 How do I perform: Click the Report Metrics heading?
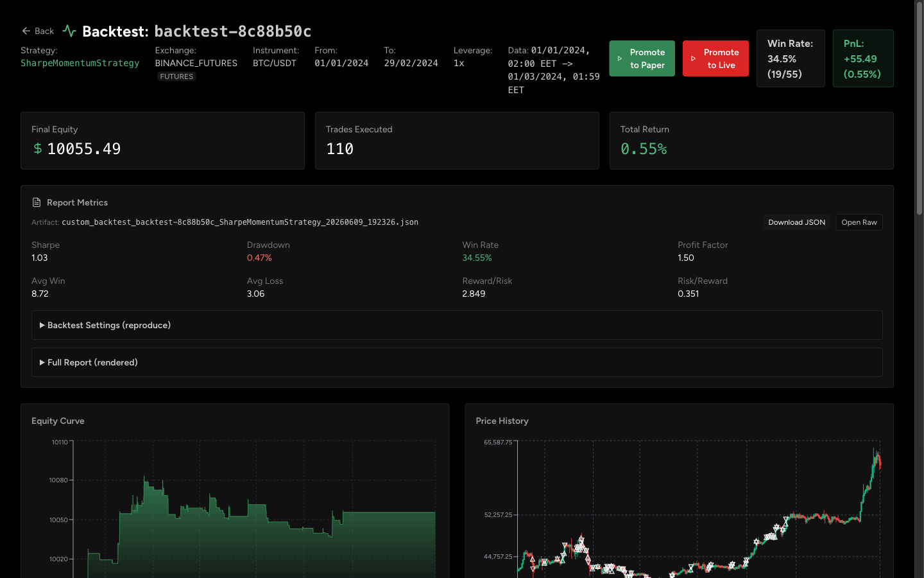point(77,202)
